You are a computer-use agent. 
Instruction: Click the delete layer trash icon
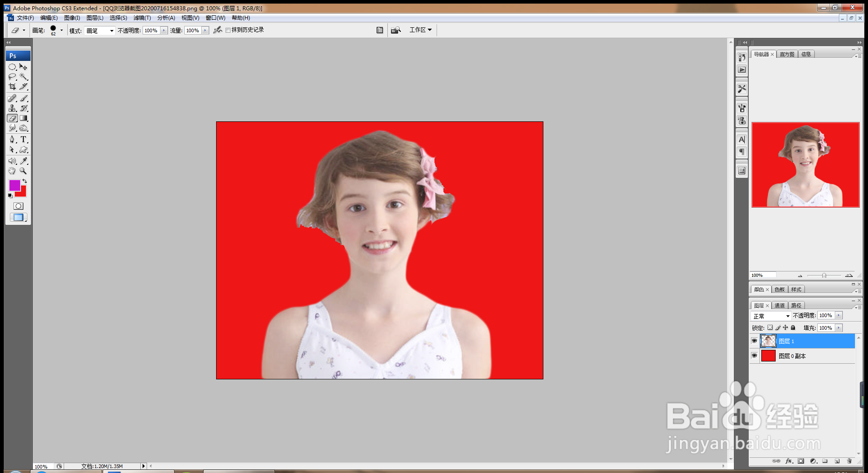849,461
